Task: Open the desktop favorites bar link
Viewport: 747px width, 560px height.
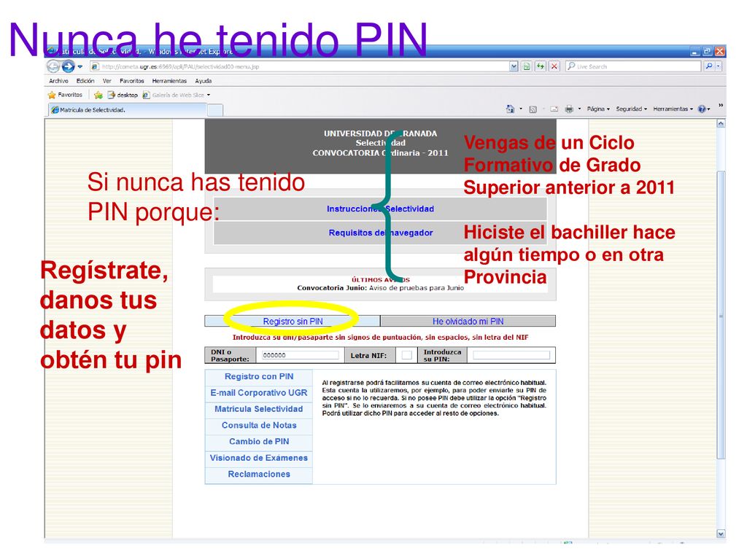Action: click(x=123, y=95)
